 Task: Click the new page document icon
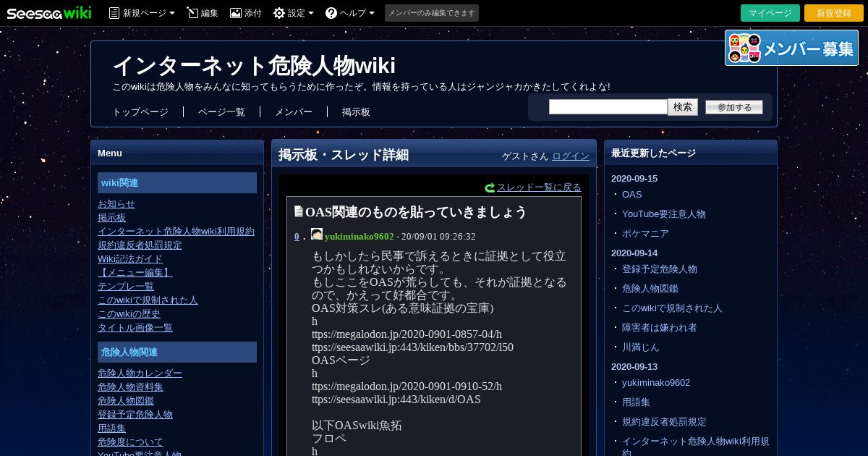pos(114,13)
